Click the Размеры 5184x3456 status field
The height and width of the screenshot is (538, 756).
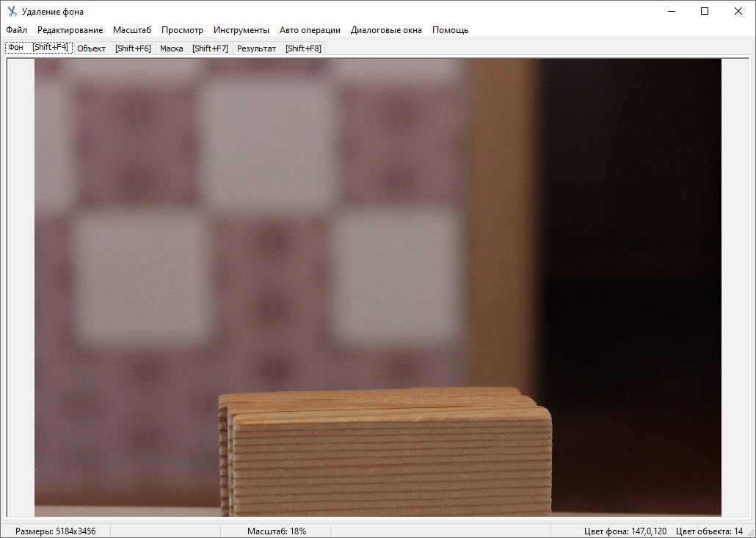(55, 531)
